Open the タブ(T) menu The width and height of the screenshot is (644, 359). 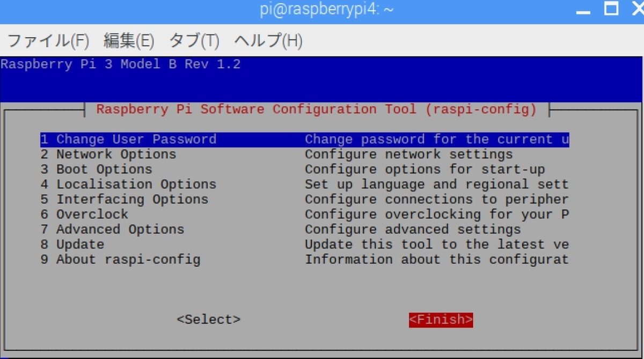[x=194, y=40]
